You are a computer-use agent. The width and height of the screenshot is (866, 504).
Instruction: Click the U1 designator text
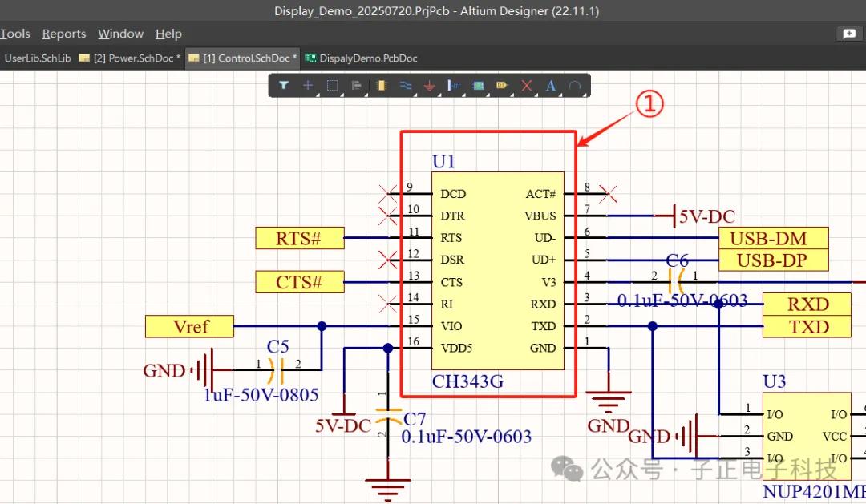point(443,161)
